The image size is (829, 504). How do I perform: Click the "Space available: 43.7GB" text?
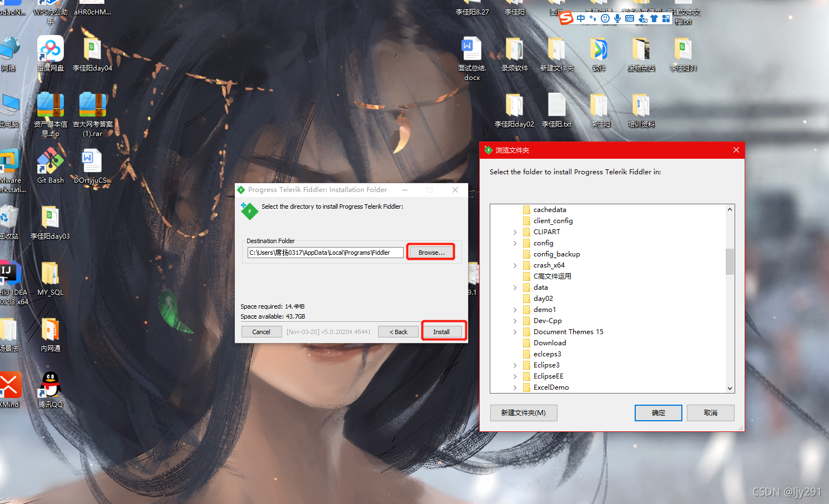click(x=273, y=316)
